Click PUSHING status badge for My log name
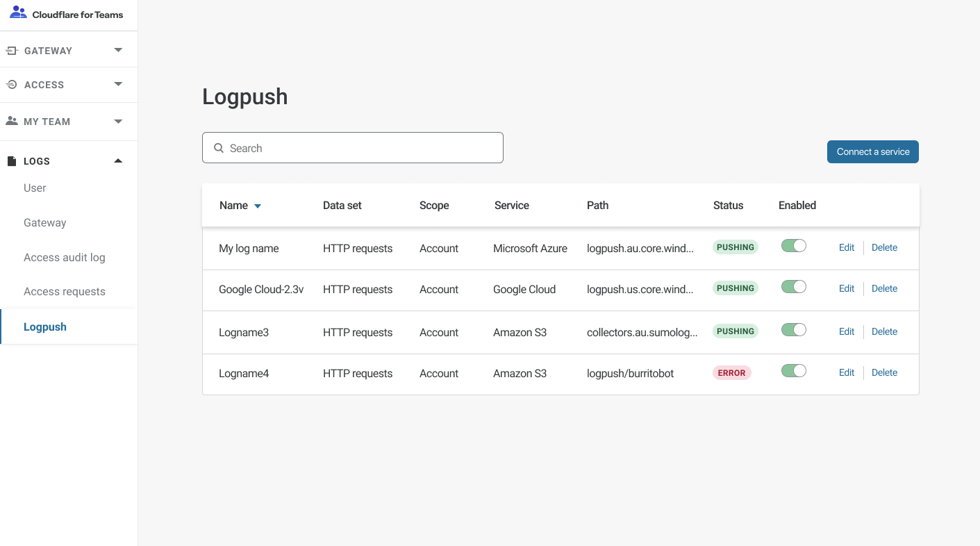 coord(736,247)
